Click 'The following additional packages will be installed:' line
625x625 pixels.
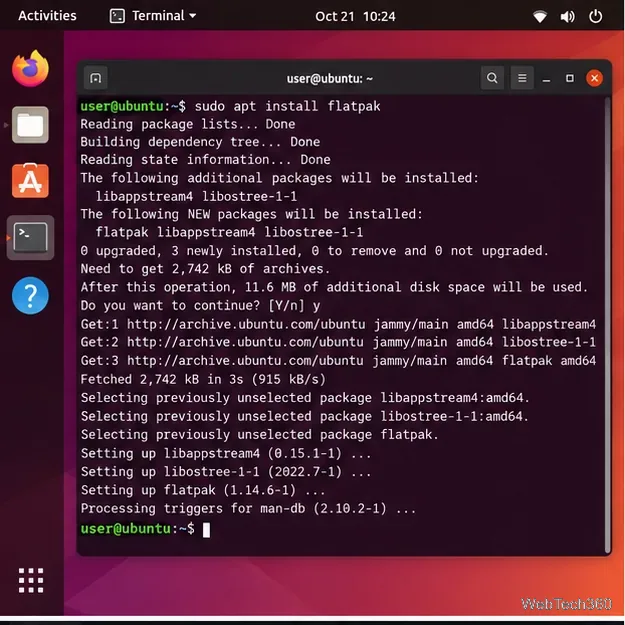click(279, 178)
